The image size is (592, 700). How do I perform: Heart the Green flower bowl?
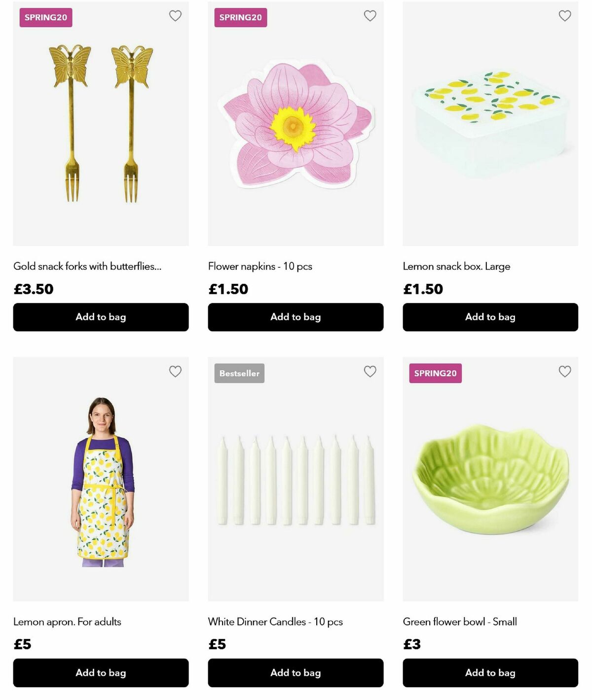coord(565,371)
